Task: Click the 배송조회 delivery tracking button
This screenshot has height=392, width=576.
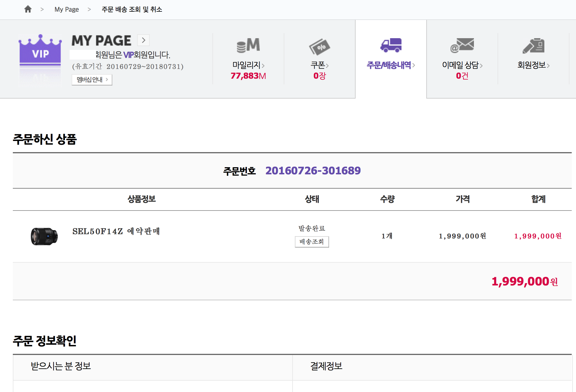Action: pyautogui.click(x=312, y=242)
